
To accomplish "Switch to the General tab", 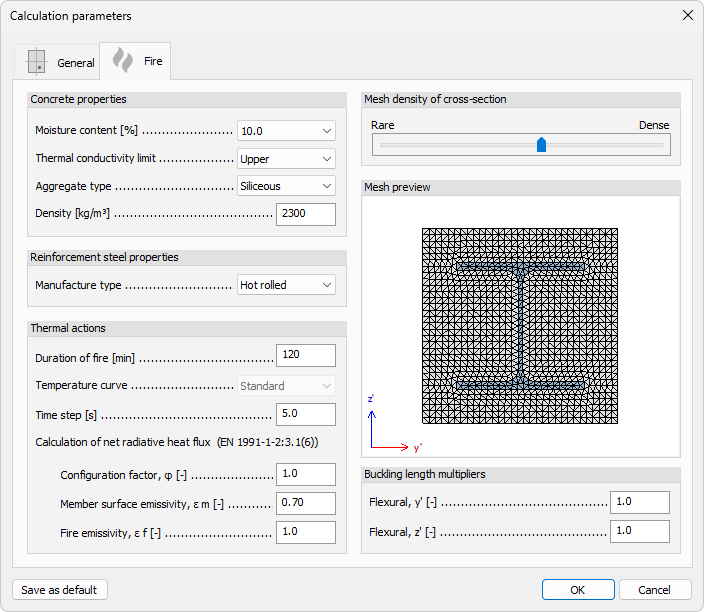I will click(x=57, y=62).
